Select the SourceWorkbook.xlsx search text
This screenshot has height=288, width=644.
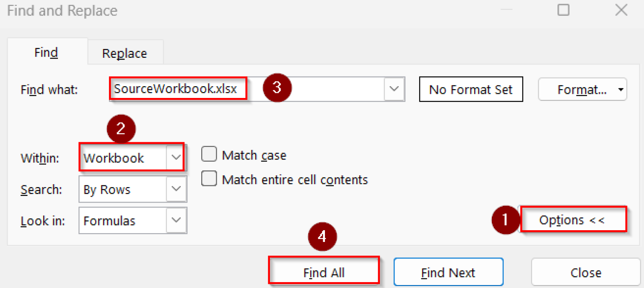click(x=177, y=89)
